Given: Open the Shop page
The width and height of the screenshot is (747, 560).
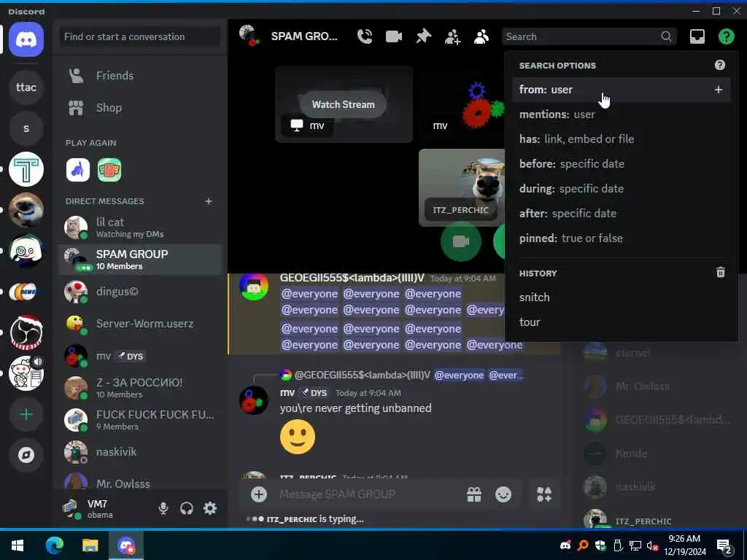Looking at the screenshot, I should 140,108.
